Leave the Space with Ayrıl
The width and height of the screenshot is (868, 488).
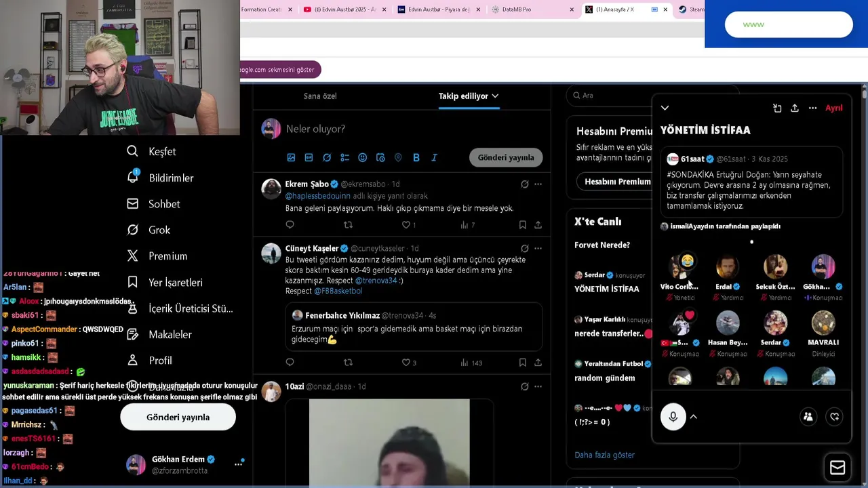click(833, 108)
